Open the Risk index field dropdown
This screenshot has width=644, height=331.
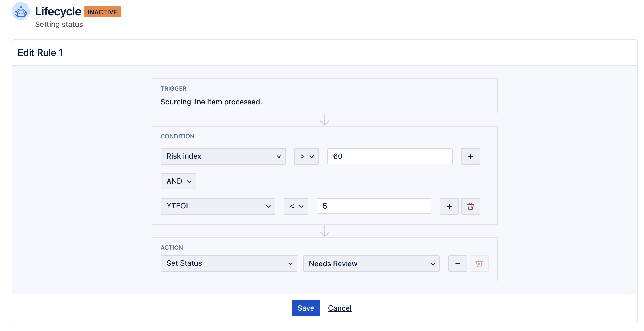(x=223, y=156)
